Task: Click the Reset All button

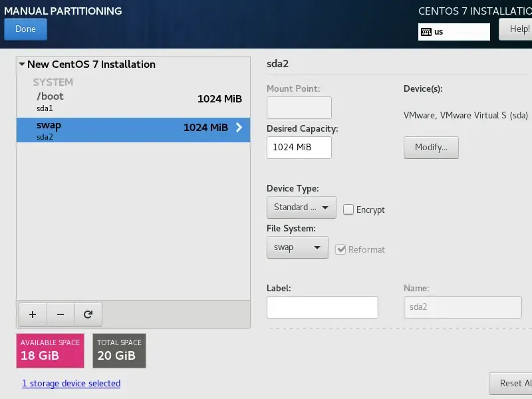Action: pyautogui.click(x=511, y=384)
